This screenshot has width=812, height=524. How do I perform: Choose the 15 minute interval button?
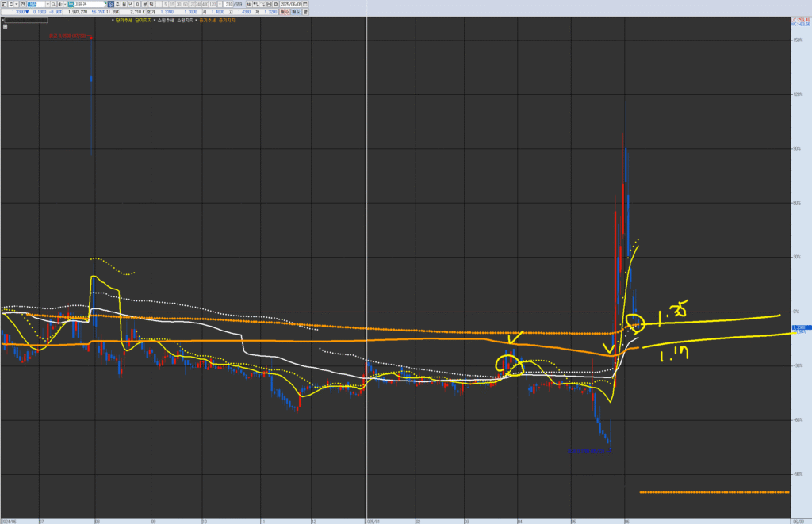[x=172, y=4]
